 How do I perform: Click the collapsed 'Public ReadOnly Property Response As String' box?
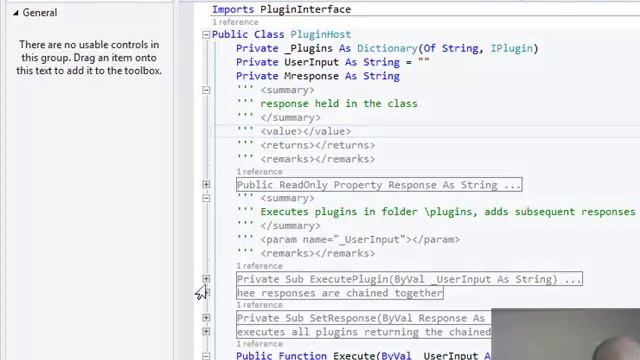[x=379, y=184]
